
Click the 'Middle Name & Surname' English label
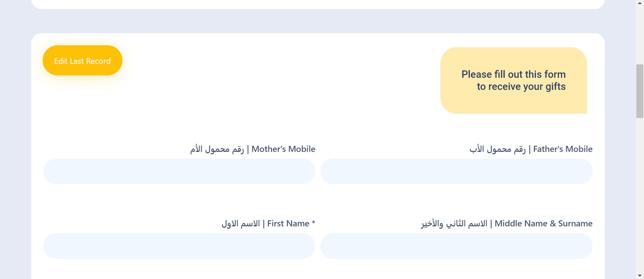pyautogui.click(x=543, y=223)
